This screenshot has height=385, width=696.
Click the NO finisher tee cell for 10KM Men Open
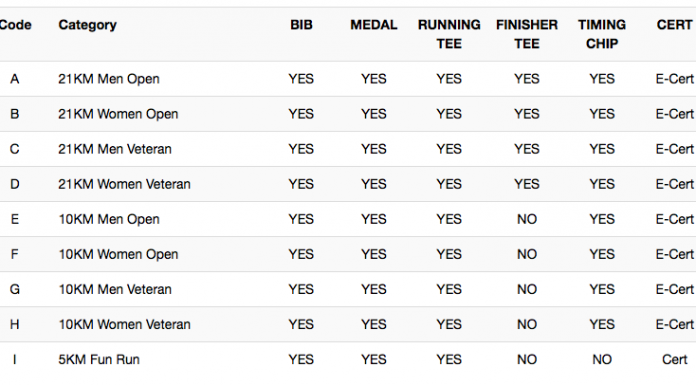click(527, 219)
